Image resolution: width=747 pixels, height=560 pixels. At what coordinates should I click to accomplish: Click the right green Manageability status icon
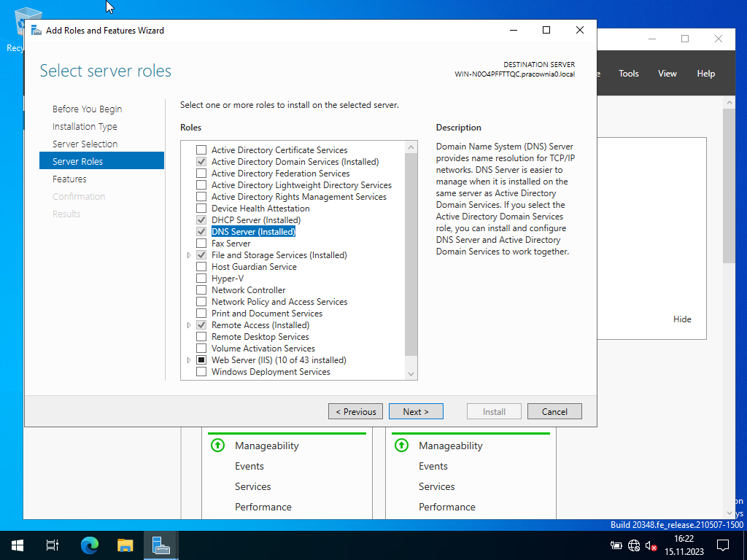click(x=402, y=446)
